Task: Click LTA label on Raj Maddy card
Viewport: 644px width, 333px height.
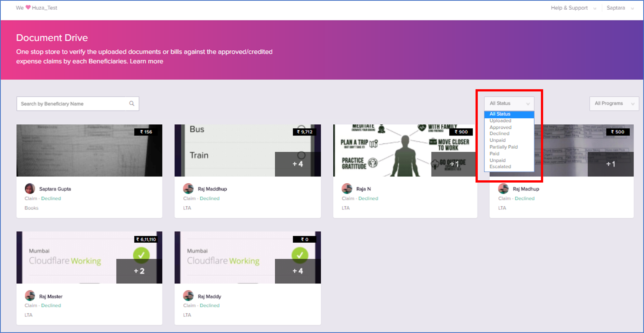Action: coord(187,315)
